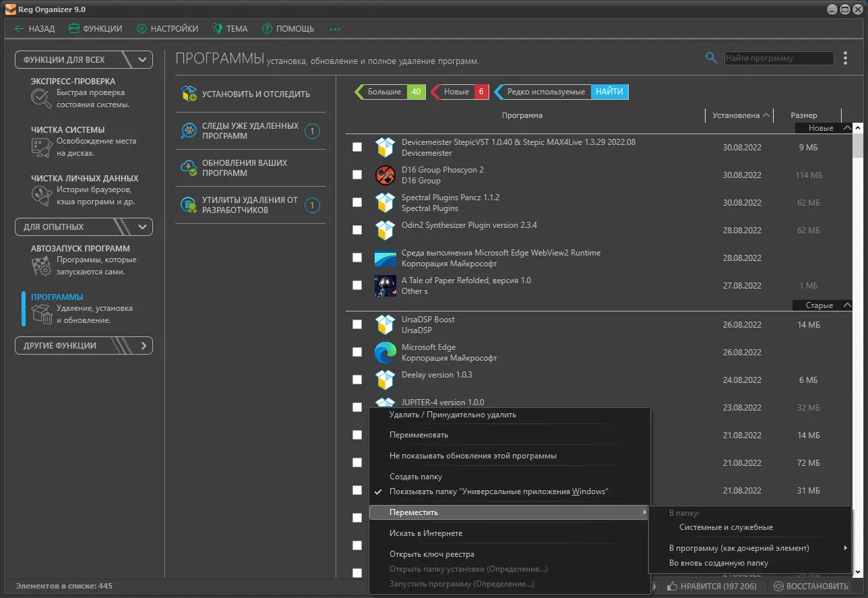The height and width of the screenshot is (598, 868).
Task: Choose Переименовать in context menu
Action: (418, 435)
